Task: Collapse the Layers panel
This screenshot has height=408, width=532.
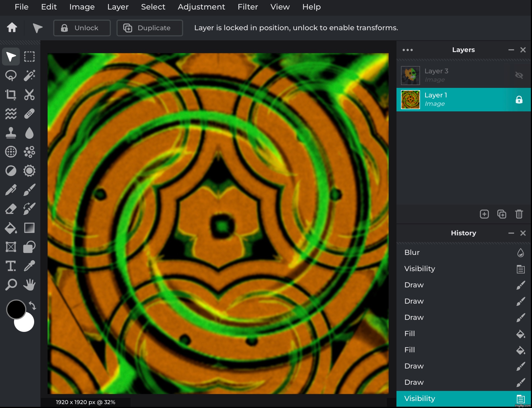Action: [x=511, y=50]
